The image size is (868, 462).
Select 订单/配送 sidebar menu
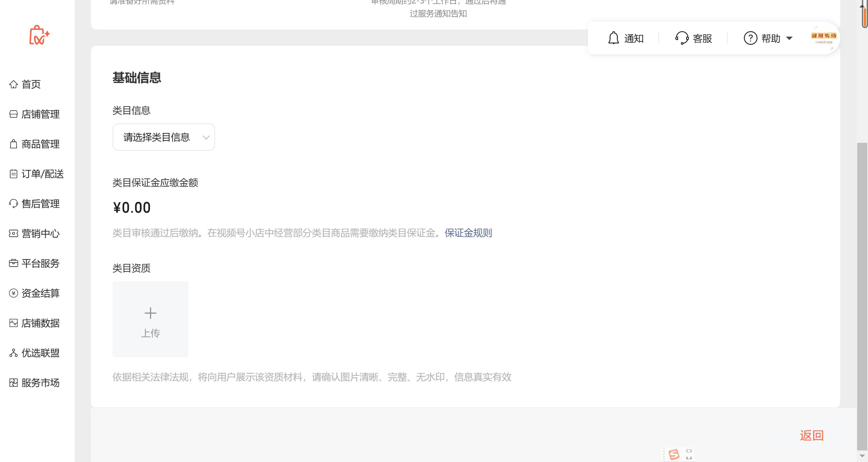pyautogui.click(x=42, y=174)
